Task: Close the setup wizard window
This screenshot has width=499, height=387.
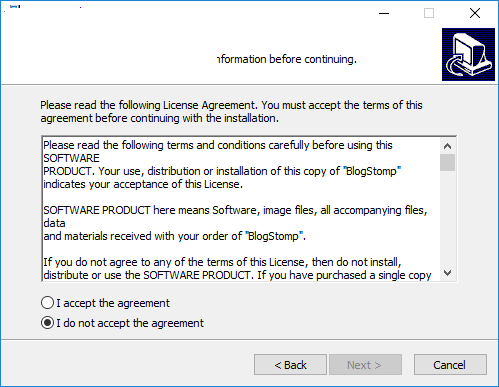Action: (x=475, y=13)
